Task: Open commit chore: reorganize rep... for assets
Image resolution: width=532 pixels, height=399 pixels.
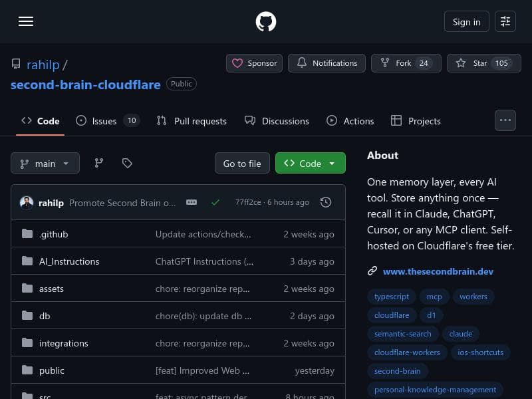Action: (202, 289)
